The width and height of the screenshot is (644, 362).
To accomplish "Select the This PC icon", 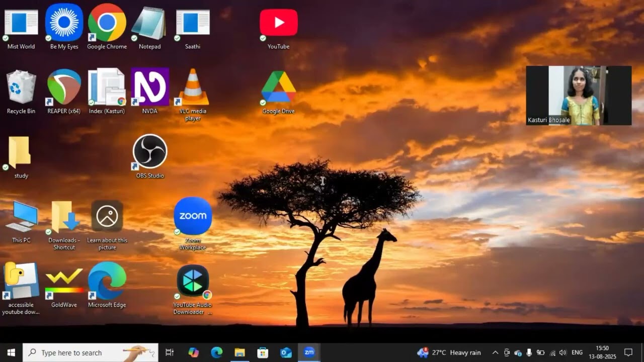I will (21, 222).
